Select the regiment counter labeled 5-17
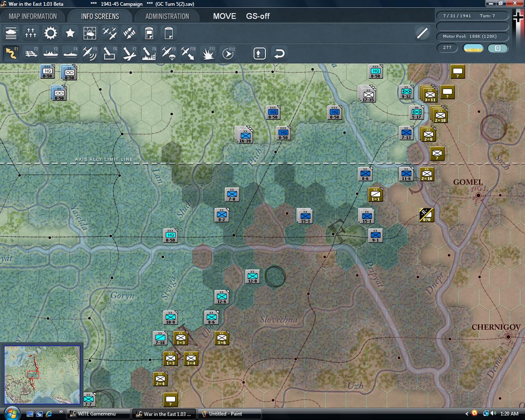 point(416,113)
